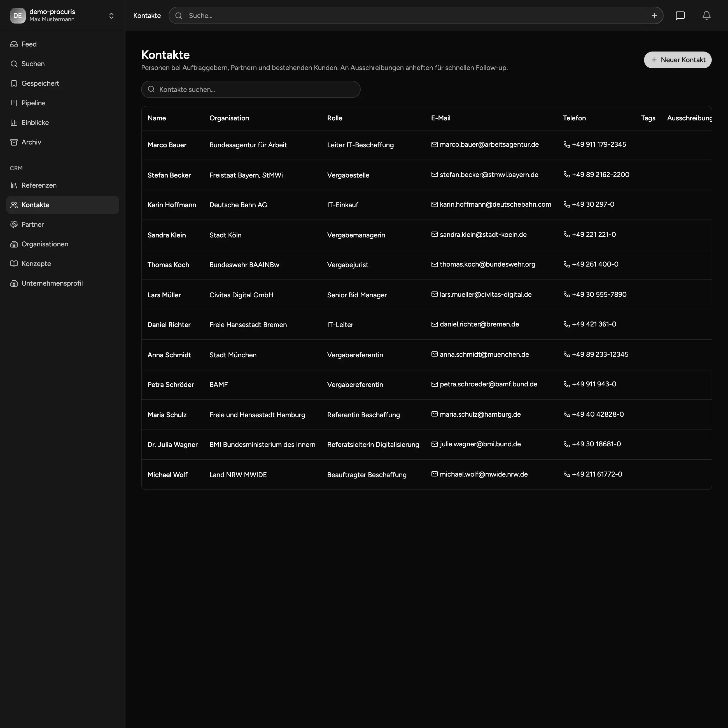Click the mail icon for Sandra Klein
The image size is (728, 728).
[435, 234]
